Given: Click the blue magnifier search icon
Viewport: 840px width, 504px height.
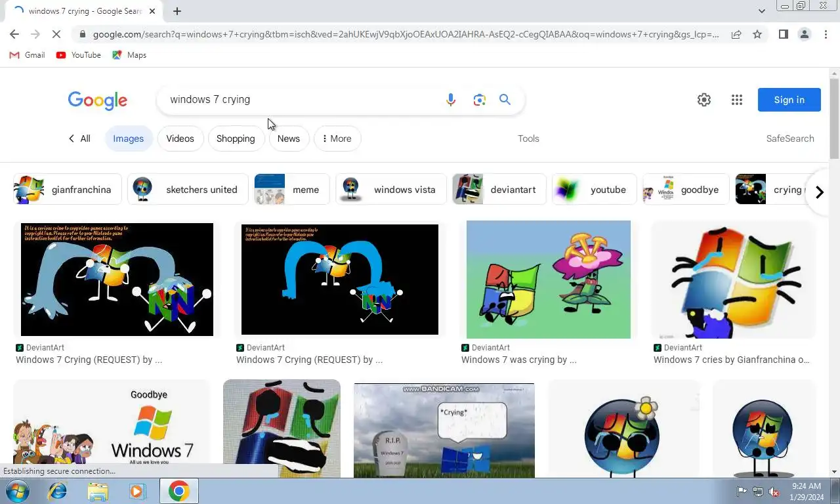Looking at the screenshot, I should pyautogui.click(x=505, y=100).
